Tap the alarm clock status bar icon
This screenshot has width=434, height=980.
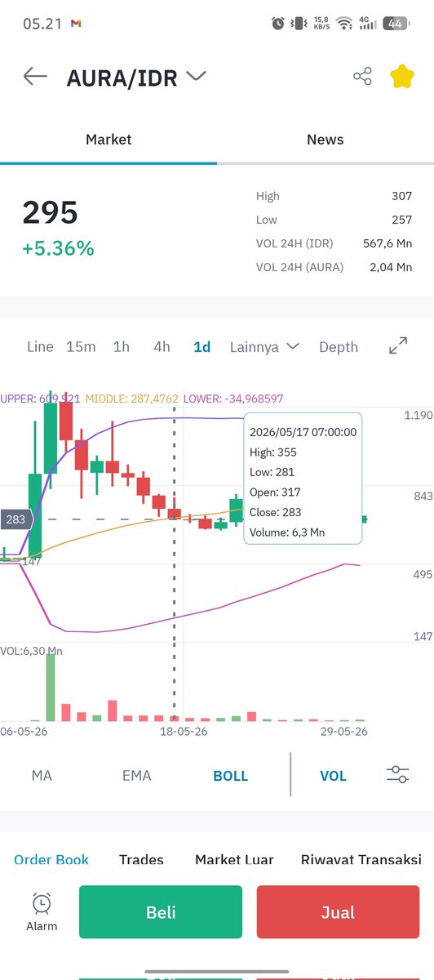coord(278,24)
